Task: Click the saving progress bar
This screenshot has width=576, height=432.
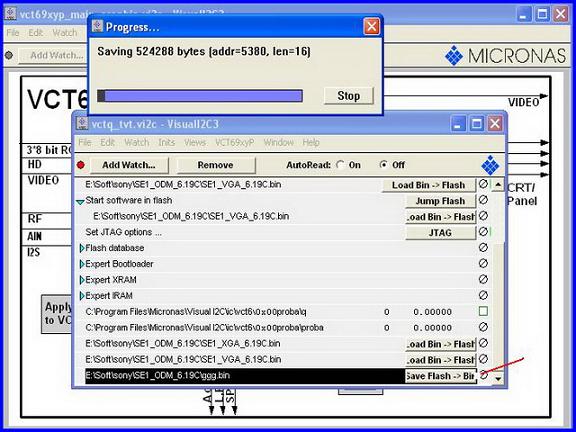Action: [200, 96]
